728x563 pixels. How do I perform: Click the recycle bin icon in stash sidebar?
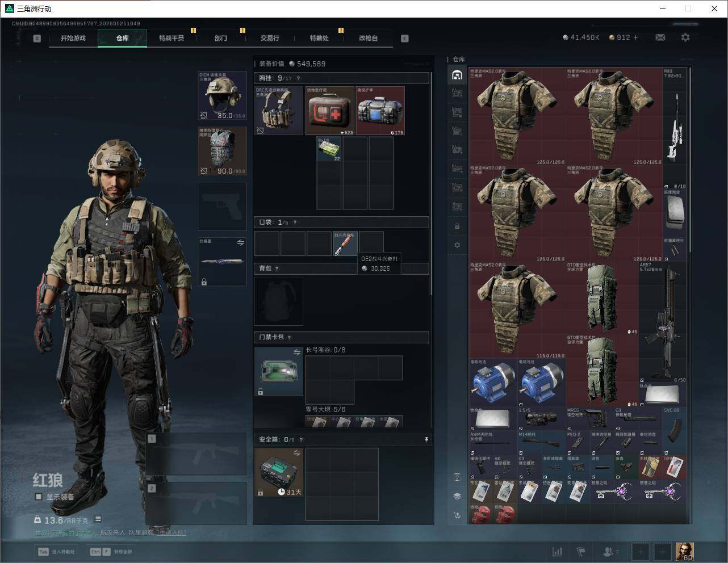[x=457, y=477]
